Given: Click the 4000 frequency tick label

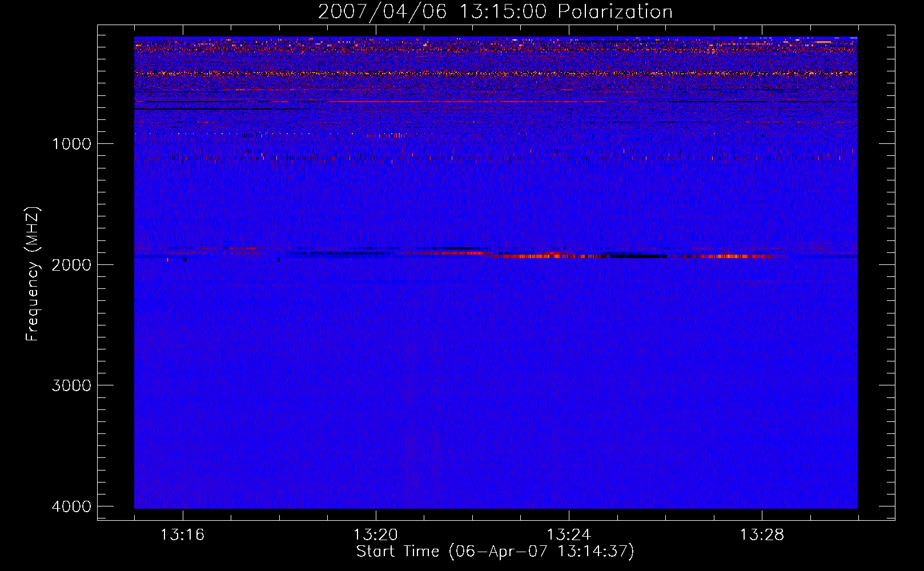Looking at the screenshot, I should 71,506.
